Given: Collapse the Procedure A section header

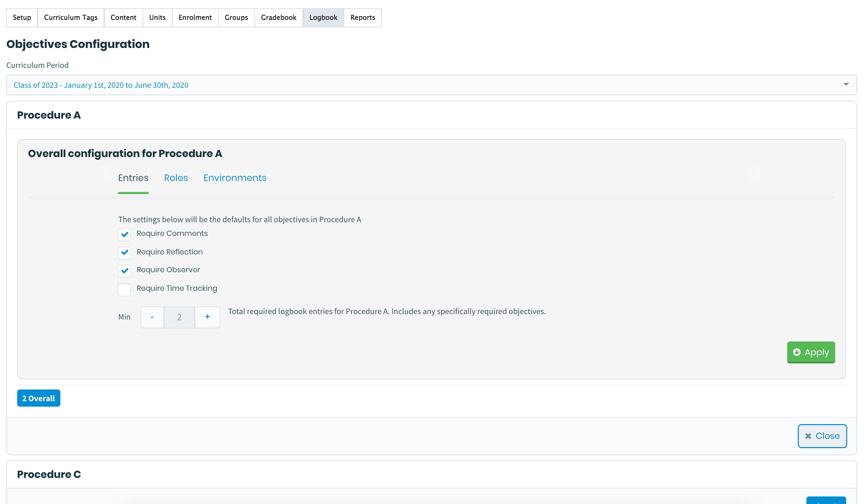Looking at the screenshot, I should 49,115.
